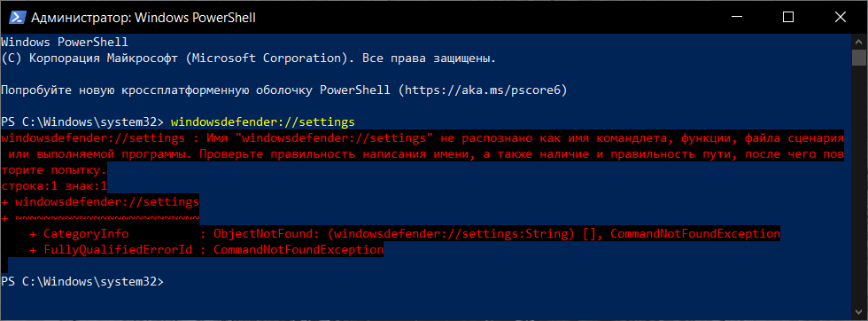Click the title text 'Администратор: Windows PowerShell'
The width and height of the screenshot is (868, 321).
coord(143,18)
